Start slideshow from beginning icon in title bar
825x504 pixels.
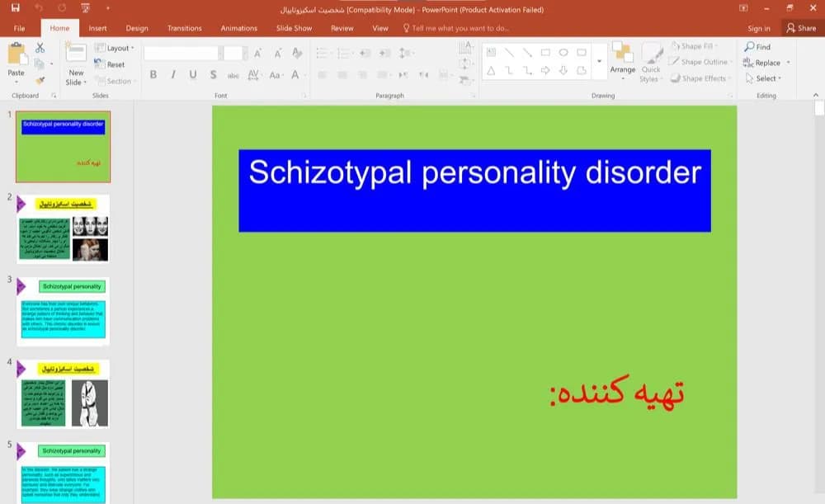coord(85,8)
